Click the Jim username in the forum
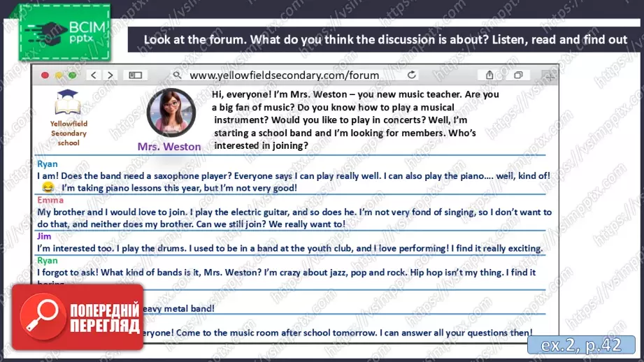644x362 pixels. [43, 236]
